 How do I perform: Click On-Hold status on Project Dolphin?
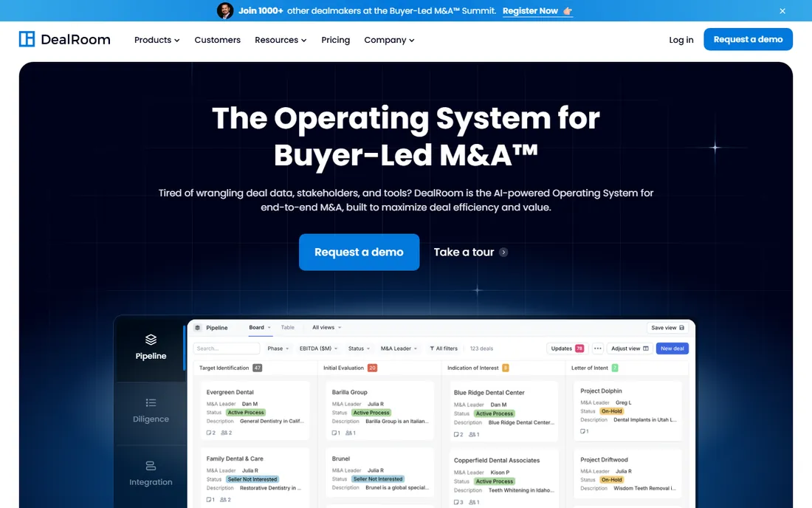[612, 411]
